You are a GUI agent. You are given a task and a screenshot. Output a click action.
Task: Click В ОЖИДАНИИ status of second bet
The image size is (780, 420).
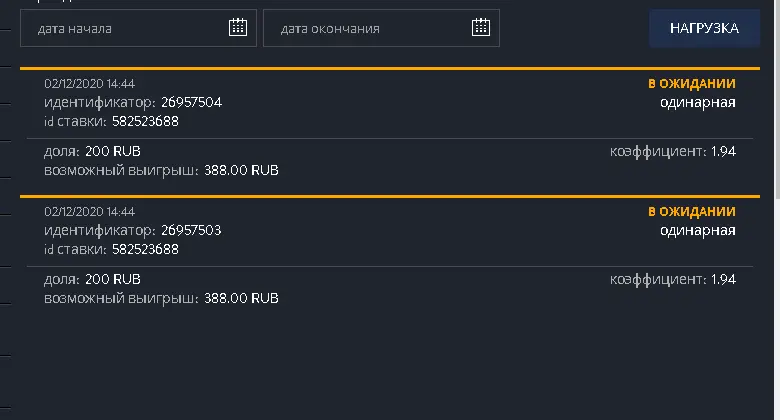(691, 211)
